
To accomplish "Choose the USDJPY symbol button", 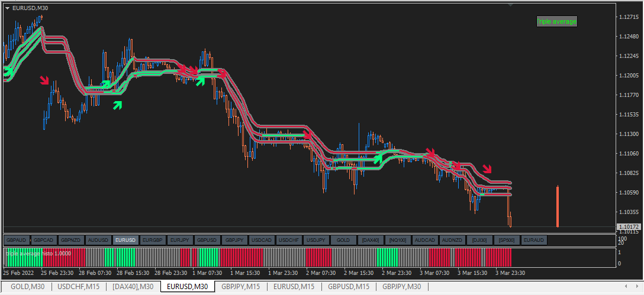I will click(316, 240).
